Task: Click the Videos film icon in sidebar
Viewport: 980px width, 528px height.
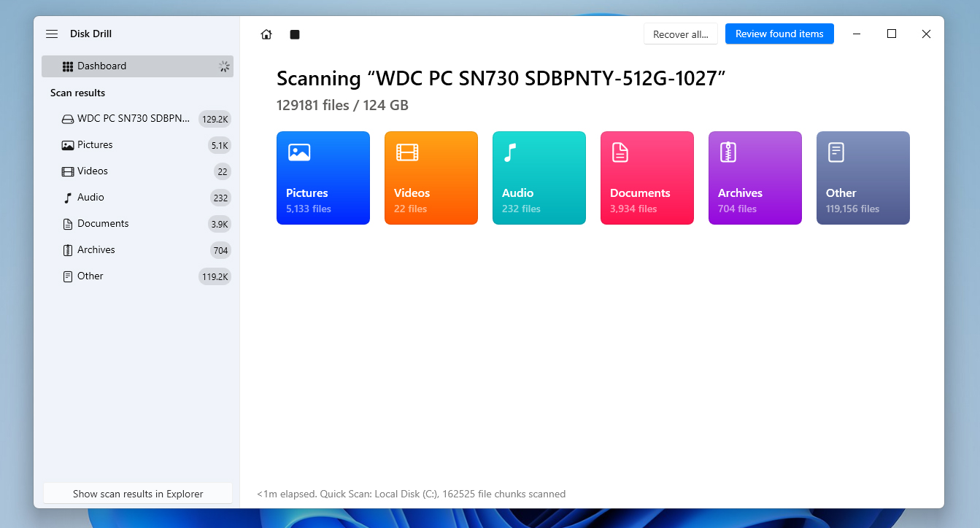Action: coord(68,171)
